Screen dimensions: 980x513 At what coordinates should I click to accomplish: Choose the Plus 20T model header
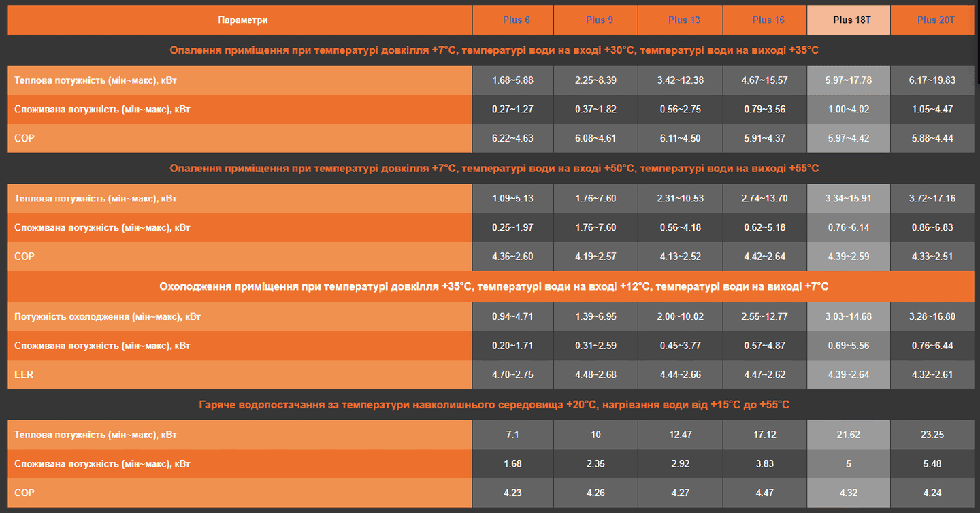(936, 20)
